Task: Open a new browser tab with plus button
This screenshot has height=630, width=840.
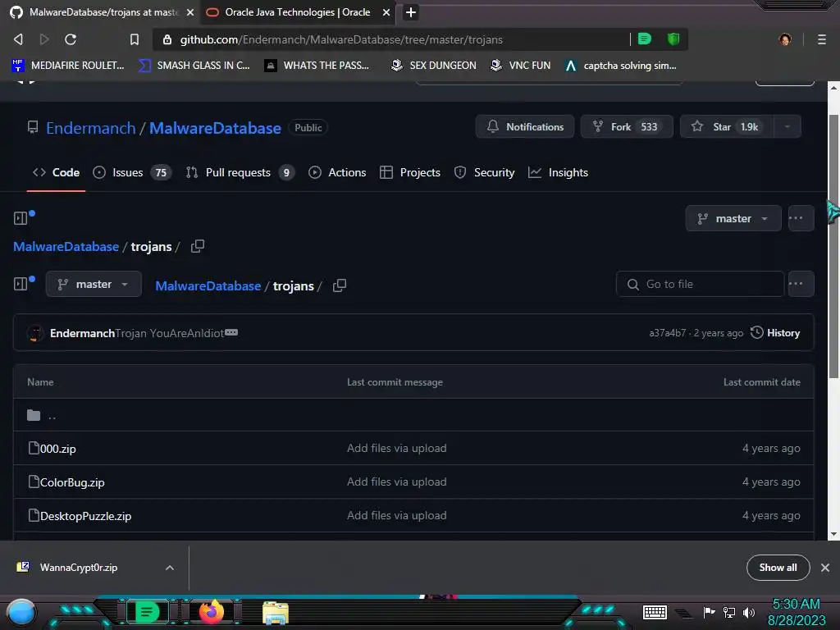Action: click(x=411, y=11)
